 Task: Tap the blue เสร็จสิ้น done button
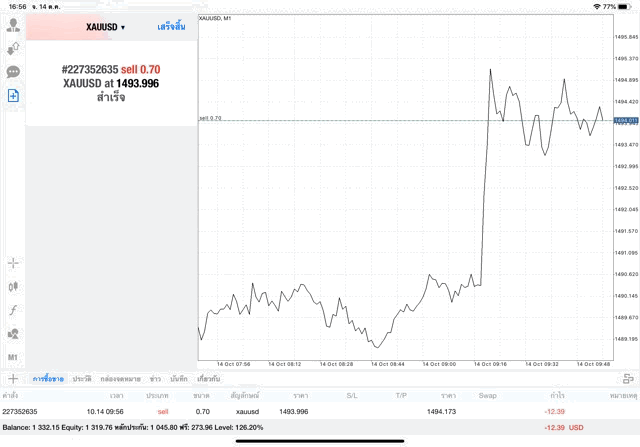coord(171,27)
